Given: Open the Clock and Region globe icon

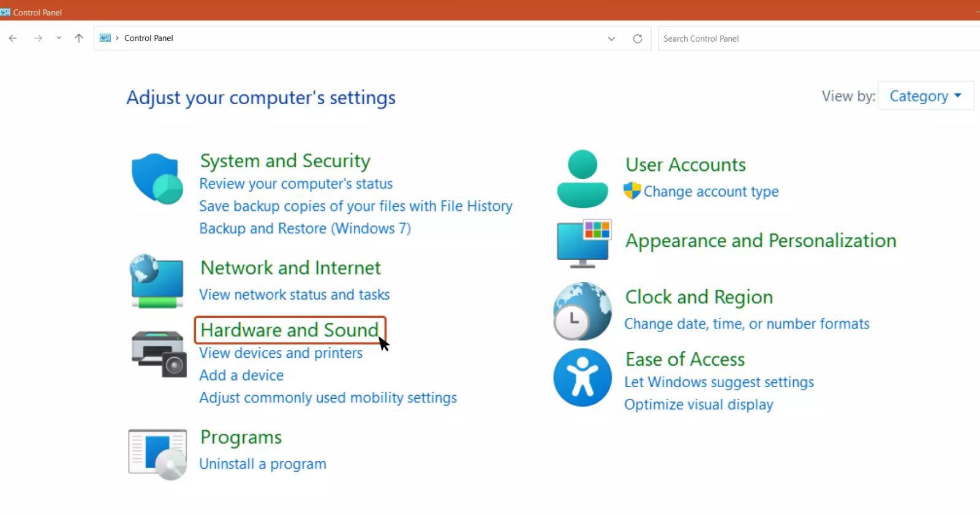Looking at the screenshot, I should 582,311.
